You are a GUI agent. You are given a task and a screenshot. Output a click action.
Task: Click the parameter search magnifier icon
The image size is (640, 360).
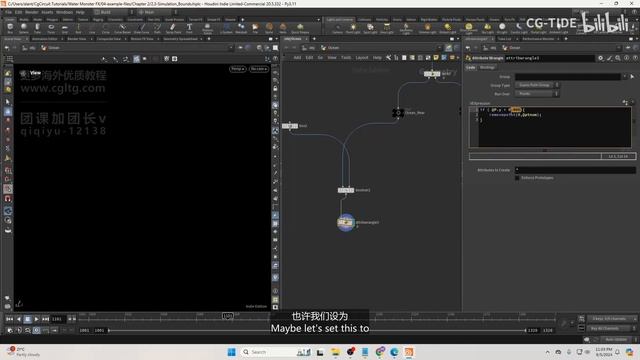click(618, 58)
